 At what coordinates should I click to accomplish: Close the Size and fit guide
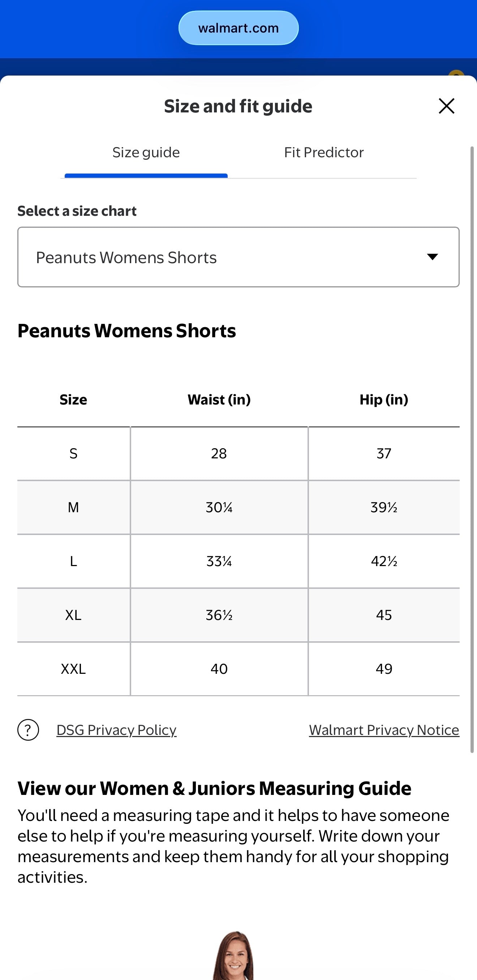(446, 106)
